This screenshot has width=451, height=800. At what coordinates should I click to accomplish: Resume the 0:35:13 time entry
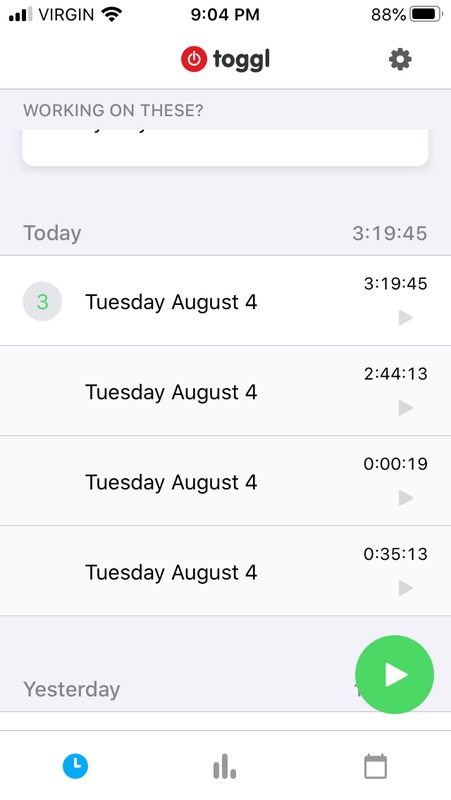406,588
